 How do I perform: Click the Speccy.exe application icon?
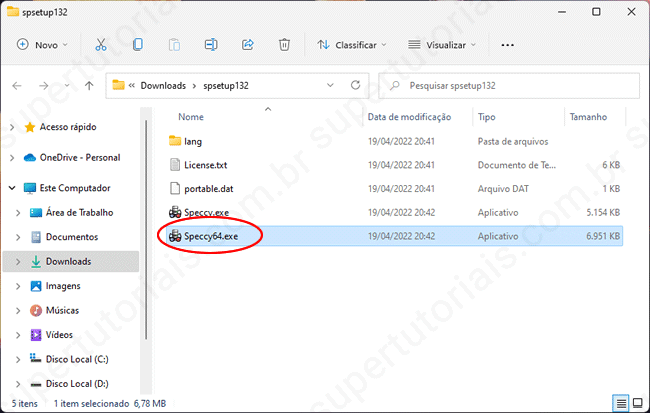click(x=175, y=212)
